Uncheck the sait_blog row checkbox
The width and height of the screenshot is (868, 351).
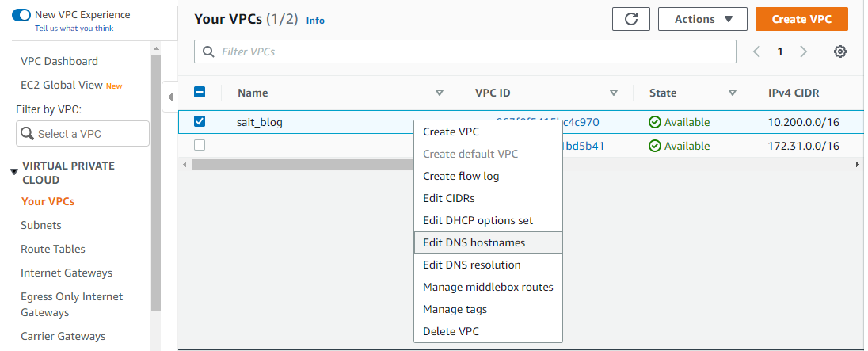point(200,121)
